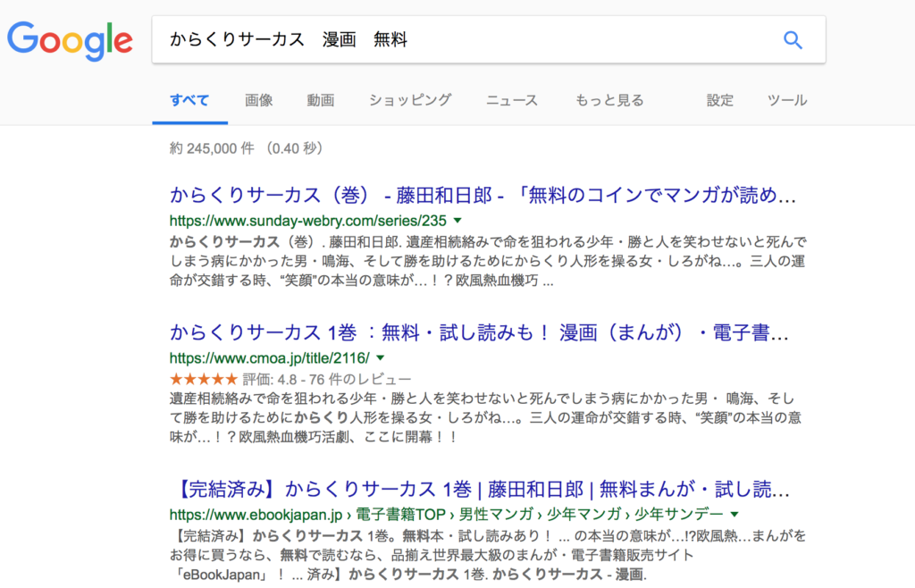This screenshot has height=588, width=915.
Task: Open the Google logo homepage link
Action: tap(70, 41)
